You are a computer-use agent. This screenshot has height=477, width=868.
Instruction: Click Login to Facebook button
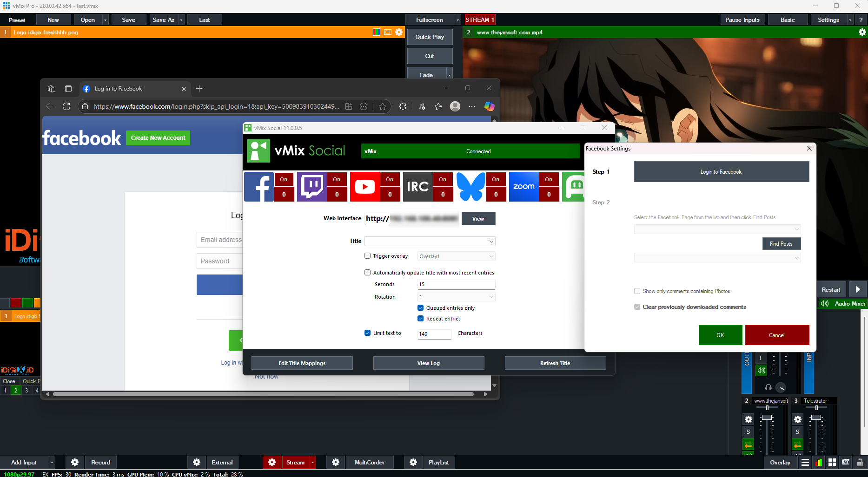[x=722, y=172]
